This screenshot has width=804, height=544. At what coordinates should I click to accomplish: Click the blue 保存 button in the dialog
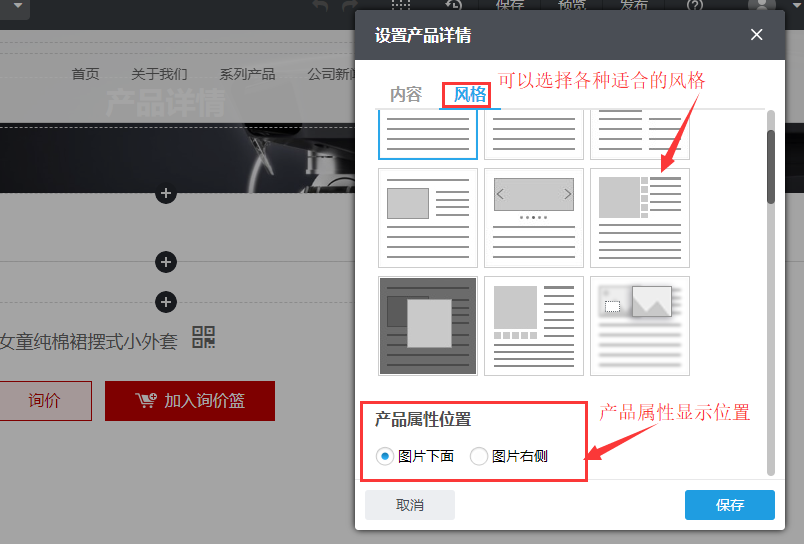coord(730,505)
